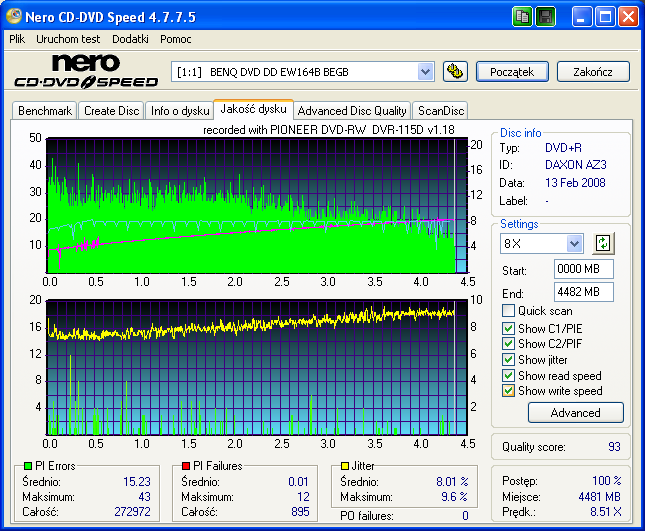Open the Plik menu
This screenshot has width=645, height=531.
tap(17, 39)
